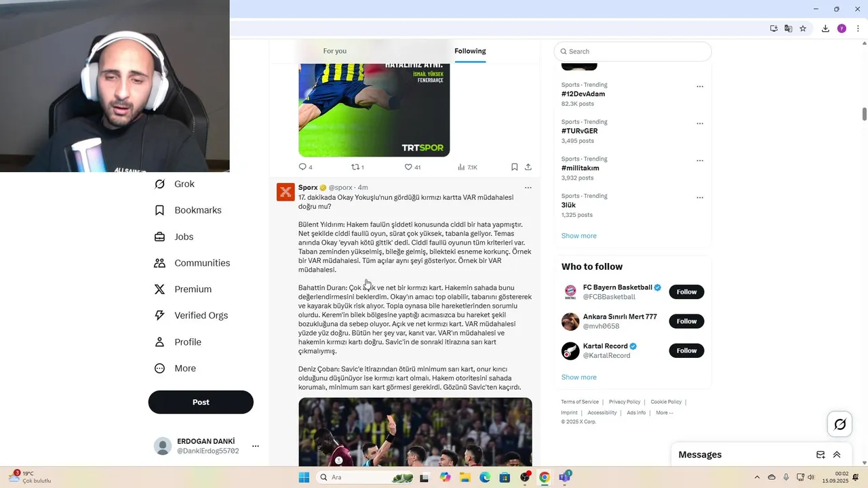Open more options on Sporx post
Image resolution: width=868 pixels, height=488 pixels.
[528, 188]
